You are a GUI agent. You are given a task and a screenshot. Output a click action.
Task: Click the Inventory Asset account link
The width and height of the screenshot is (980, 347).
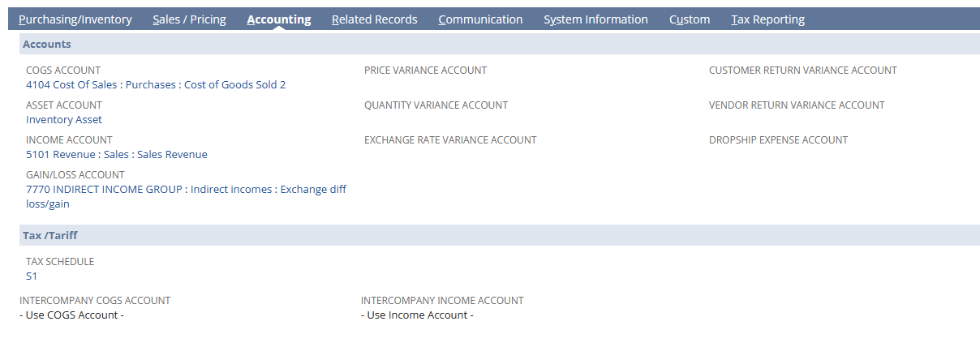click(x=64, y=119)
